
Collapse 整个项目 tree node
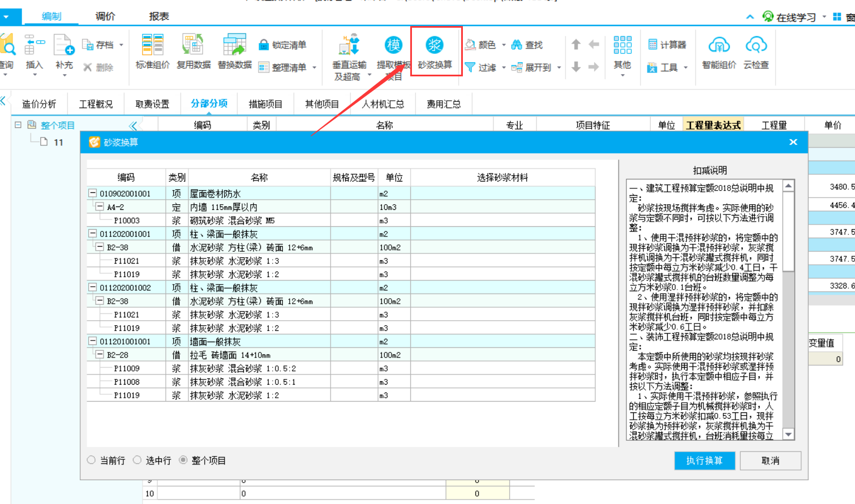(18, 124)
